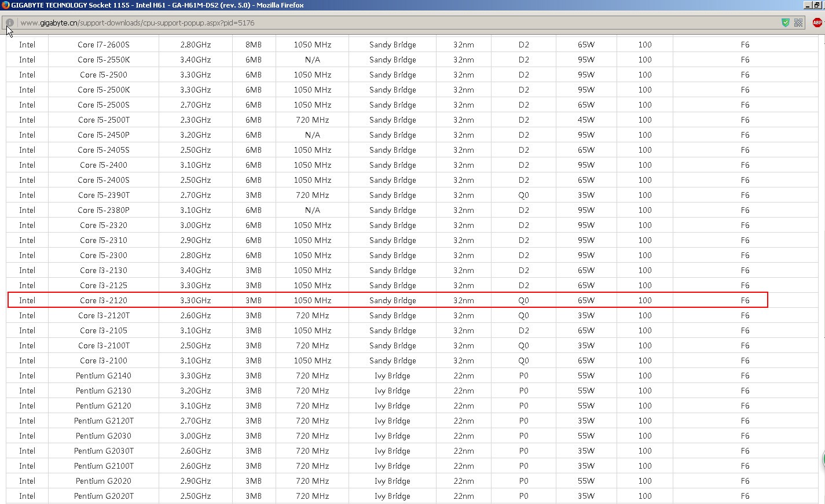
Task: Click the Pentium G2130 model cell
Action: 104,391
